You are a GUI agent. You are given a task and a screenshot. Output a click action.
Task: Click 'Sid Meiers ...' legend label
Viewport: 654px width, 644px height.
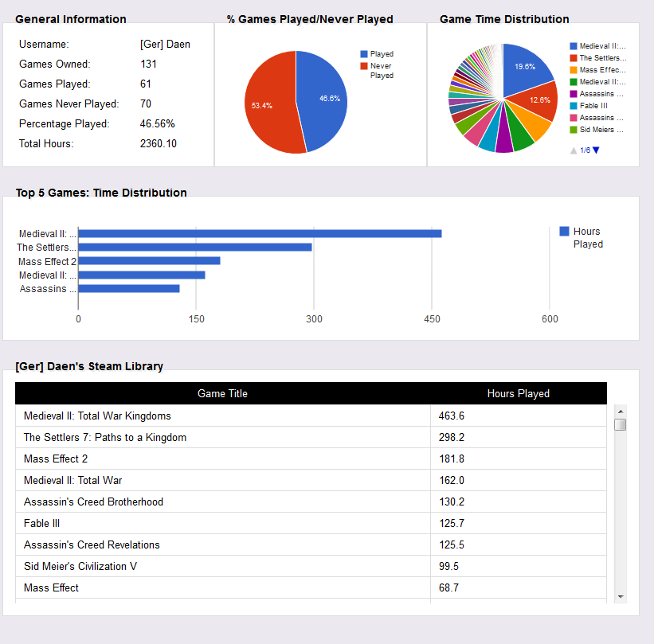point(601,130)
